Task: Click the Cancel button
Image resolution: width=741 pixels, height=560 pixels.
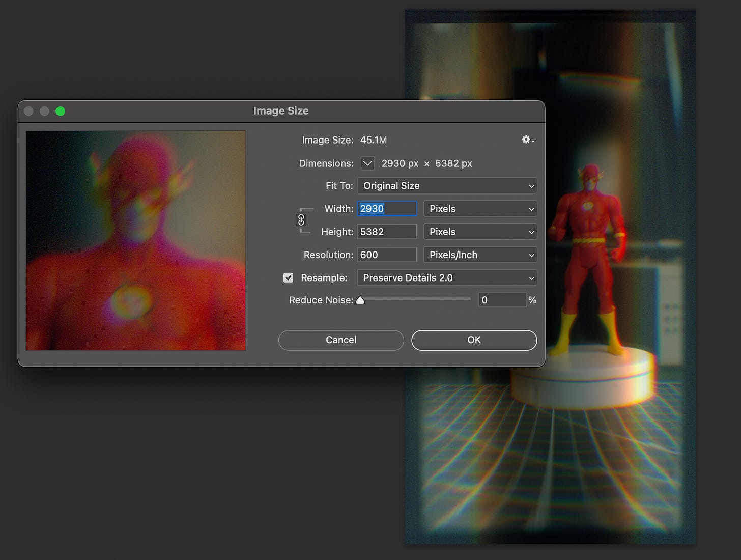Action: click(x=341, y=340)
